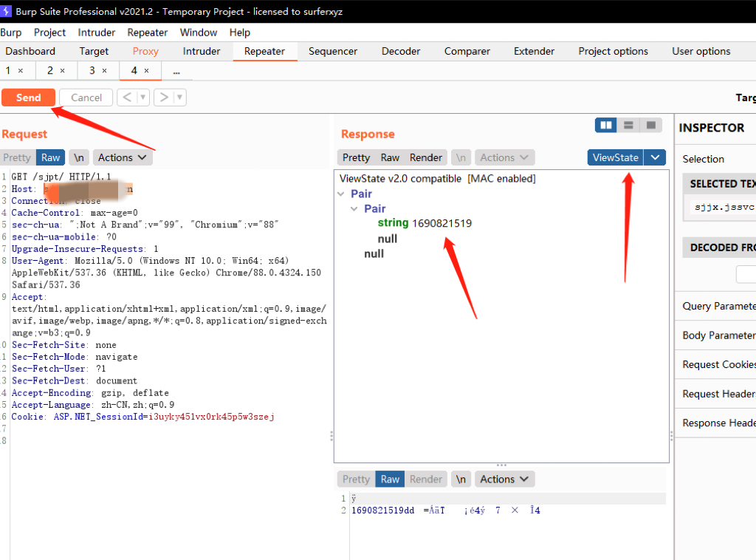
Task: Go to the Project options tab
Action: (x=614, y=51)
